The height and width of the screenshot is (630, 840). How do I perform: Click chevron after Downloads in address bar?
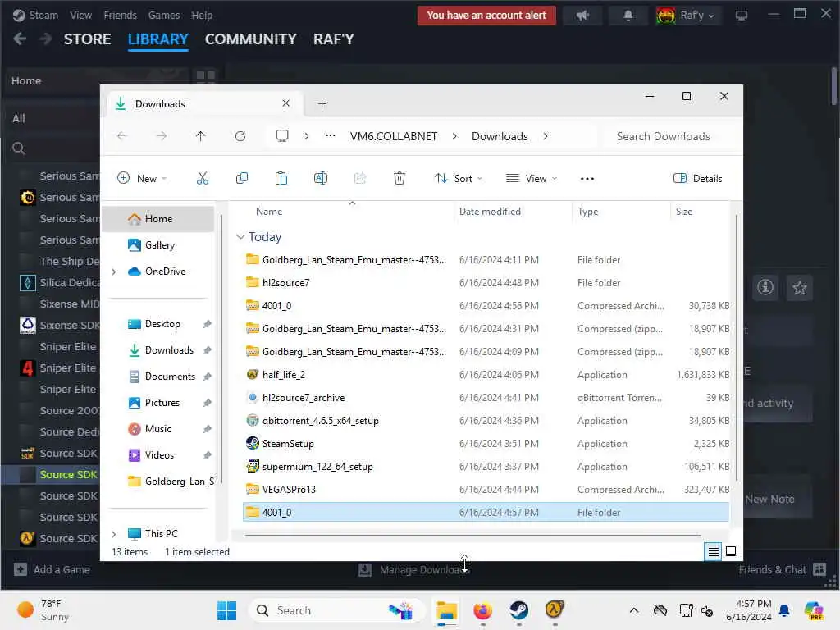(546, 136)
